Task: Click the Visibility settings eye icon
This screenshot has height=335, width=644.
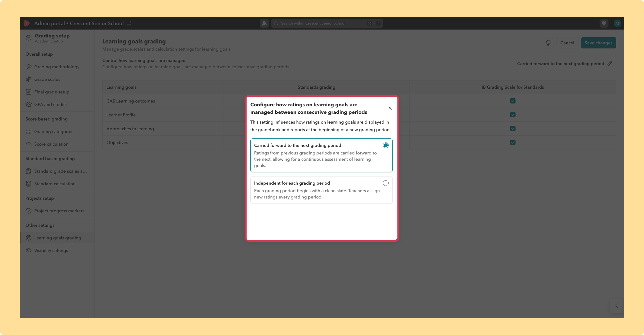Action: [x=29, y=250]
